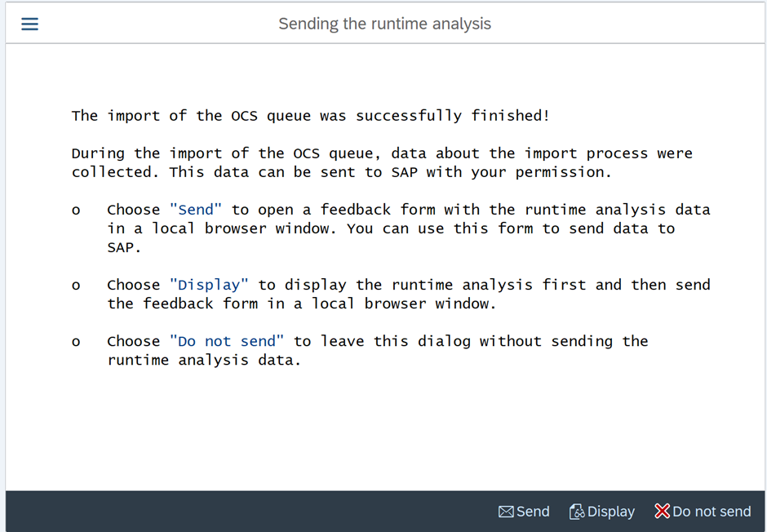Select the third bullet marker before Do not send
The height and width of the screenshot is (532, 767).
coord(76,342)
